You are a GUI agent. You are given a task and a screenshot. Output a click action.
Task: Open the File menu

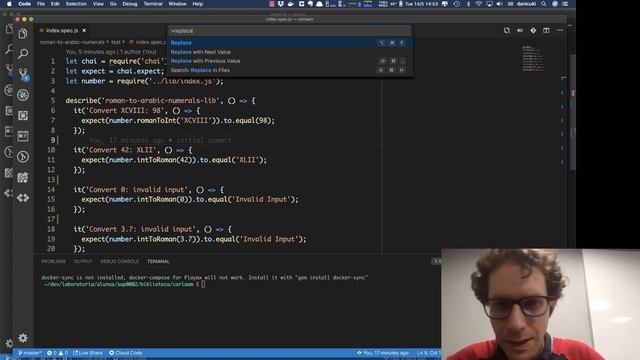tap(41, 4)
